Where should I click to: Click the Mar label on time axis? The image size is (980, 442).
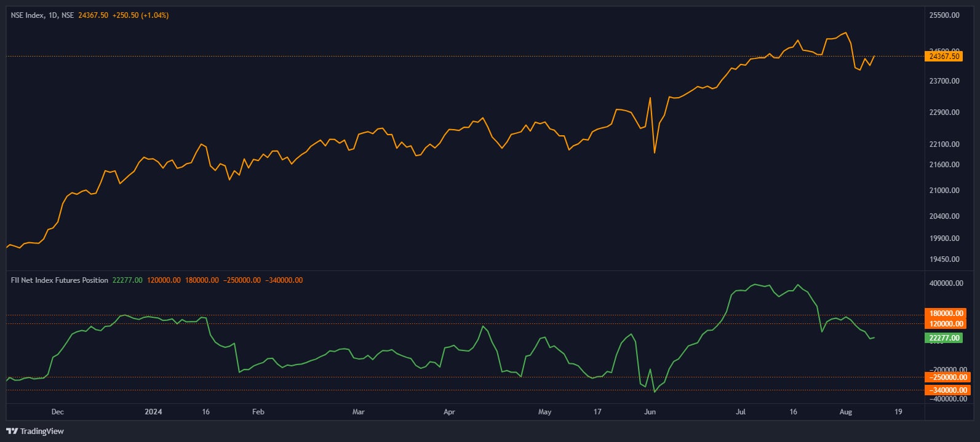click(358, 412)
